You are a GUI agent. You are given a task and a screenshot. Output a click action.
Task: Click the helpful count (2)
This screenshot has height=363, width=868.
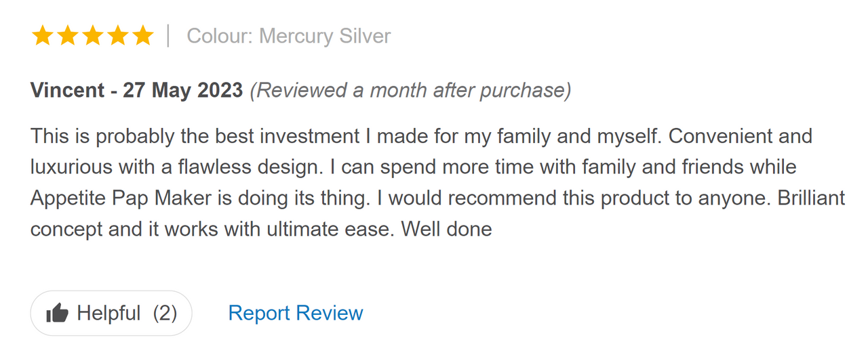[x=165, y=314]
